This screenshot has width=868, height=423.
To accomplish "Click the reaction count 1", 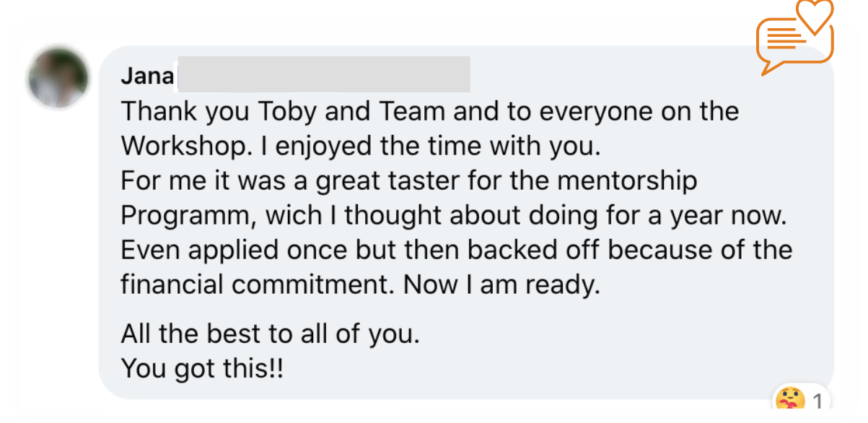I will coord(817,401).
